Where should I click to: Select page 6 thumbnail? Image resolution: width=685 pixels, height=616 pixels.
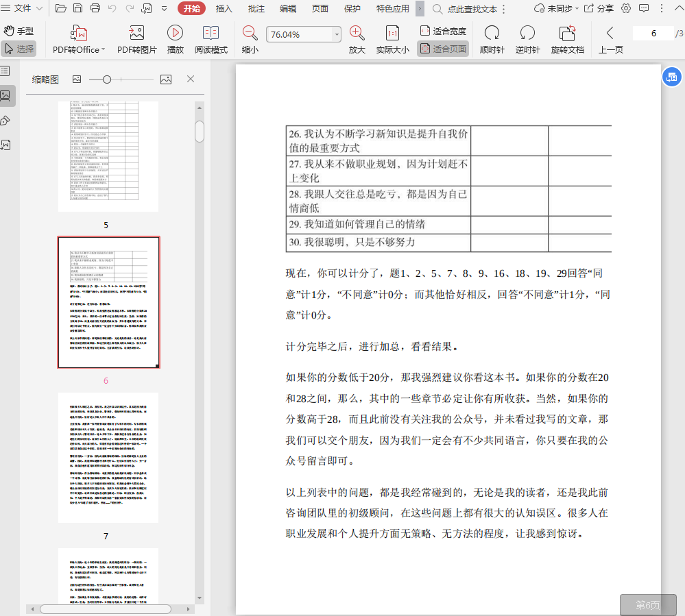pyautogui.click(x=108, y=302)
